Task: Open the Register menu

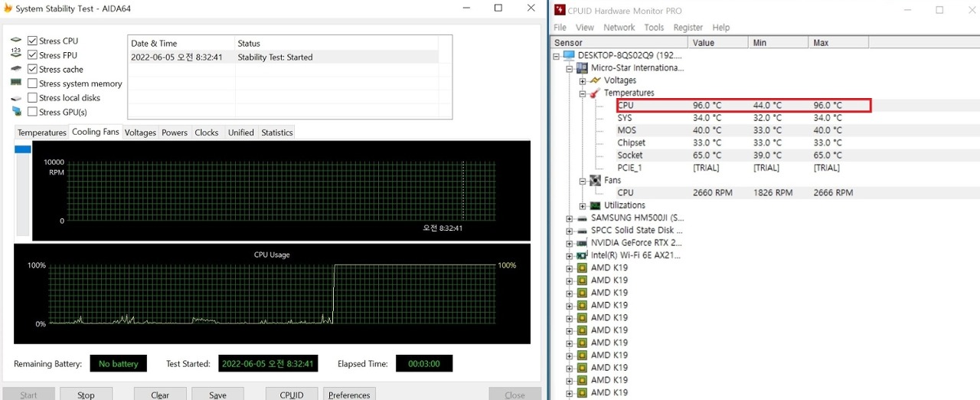Action: point(688,28)
